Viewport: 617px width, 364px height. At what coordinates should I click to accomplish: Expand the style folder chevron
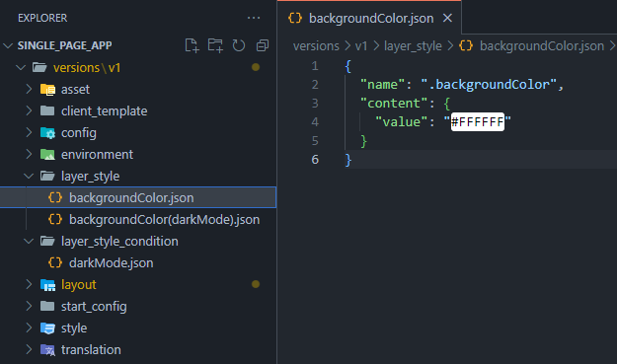(29, 328)
